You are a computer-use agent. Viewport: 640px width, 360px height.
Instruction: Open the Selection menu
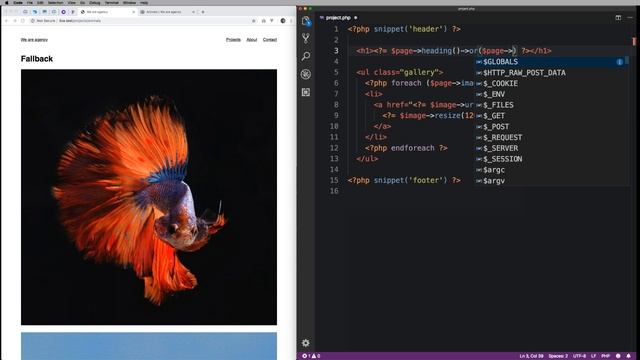(56, 2)
